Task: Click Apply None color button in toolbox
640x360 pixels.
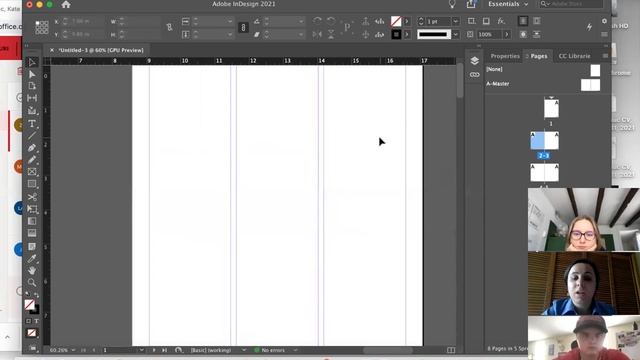Action: pyautogui.click(x=31, y=333)
